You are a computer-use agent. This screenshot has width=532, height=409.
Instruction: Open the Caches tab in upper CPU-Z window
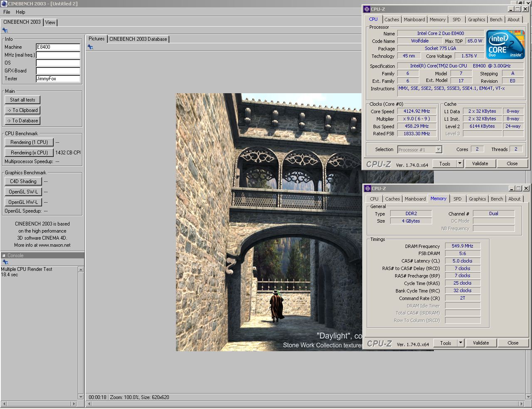point(392,20)
